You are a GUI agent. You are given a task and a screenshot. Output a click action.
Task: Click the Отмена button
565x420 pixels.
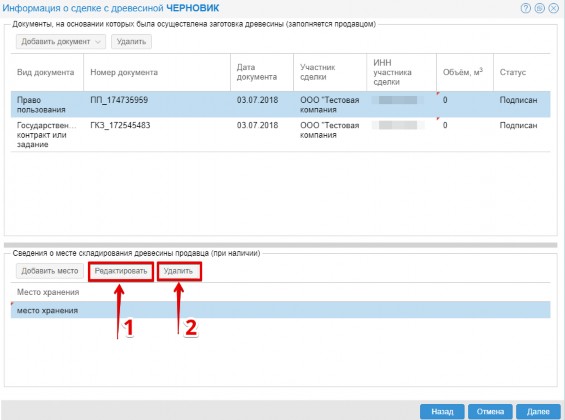point(490,411)
